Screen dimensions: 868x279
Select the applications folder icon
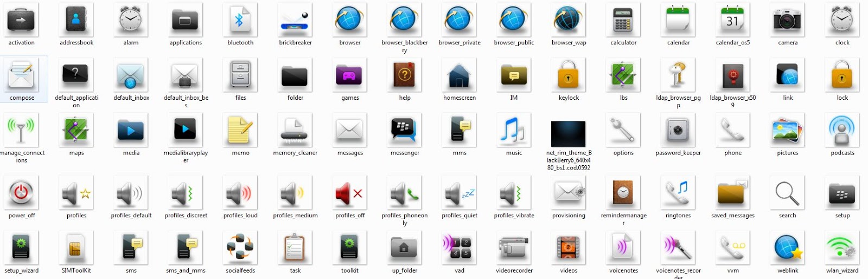(x=186, y=20)
